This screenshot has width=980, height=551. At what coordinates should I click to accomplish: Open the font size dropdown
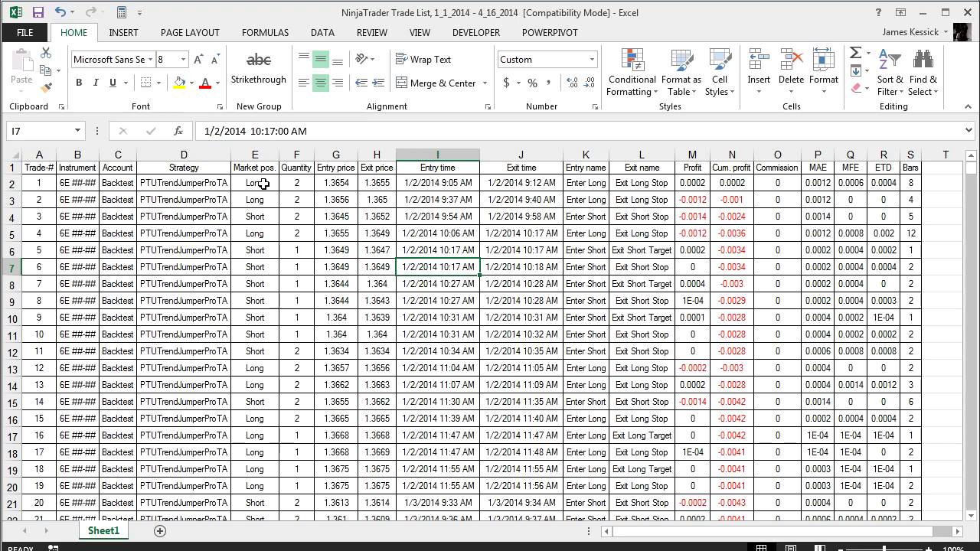[x=183, y=59]
